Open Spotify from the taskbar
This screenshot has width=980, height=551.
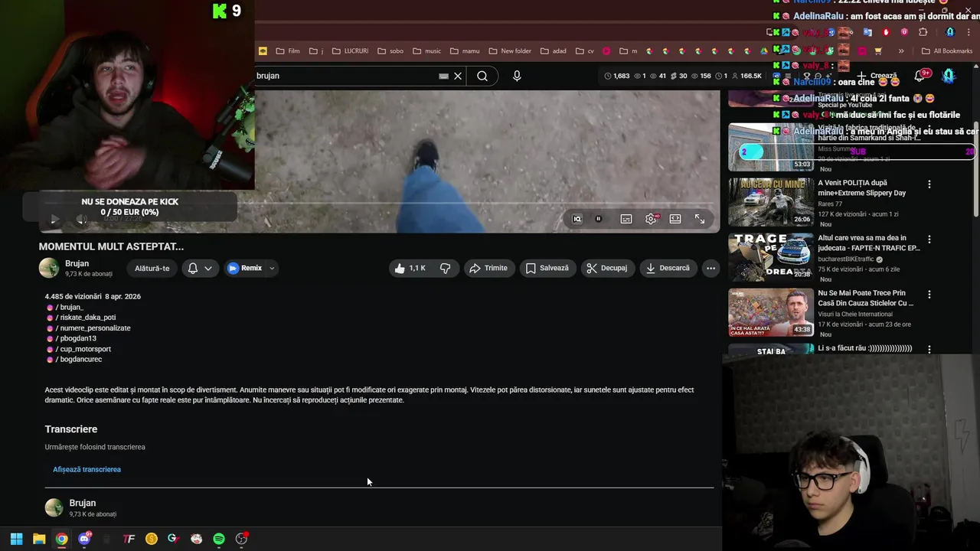pyautogui.click(x=219, y=539)
